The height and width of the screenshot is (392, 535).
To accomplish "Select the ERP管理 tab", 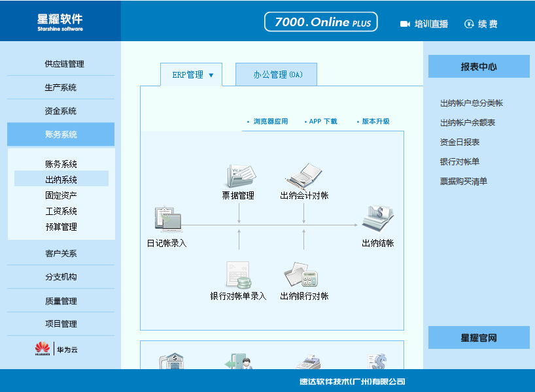I will pos(192,74).
